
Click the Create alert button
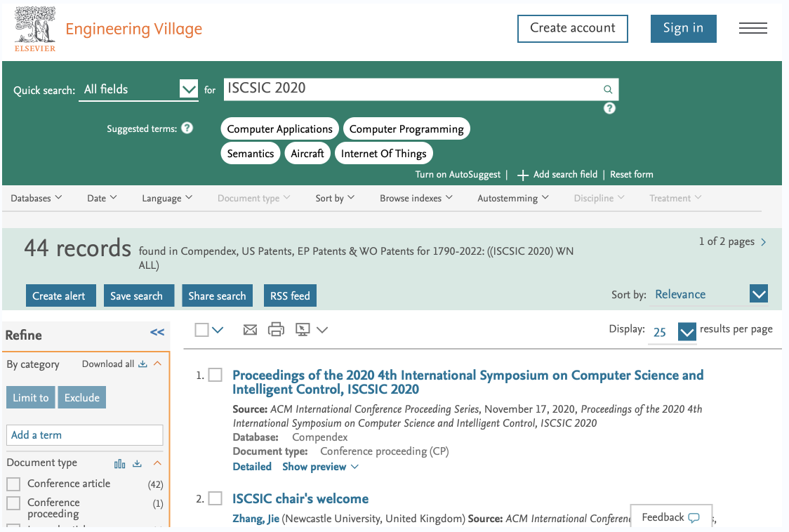(60, 295)
